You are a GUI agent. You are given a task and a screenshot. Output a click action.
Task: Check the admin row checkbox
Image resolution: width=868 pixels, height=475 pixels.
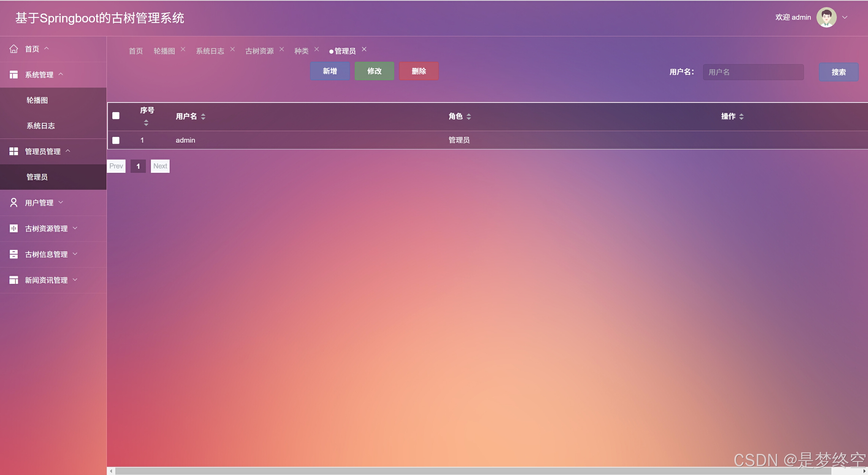coord(116,140)
